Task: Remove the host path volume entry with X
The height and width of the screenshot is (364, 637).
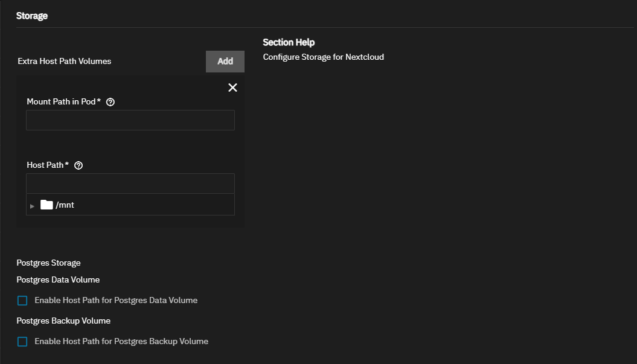Action: point(232,88)
